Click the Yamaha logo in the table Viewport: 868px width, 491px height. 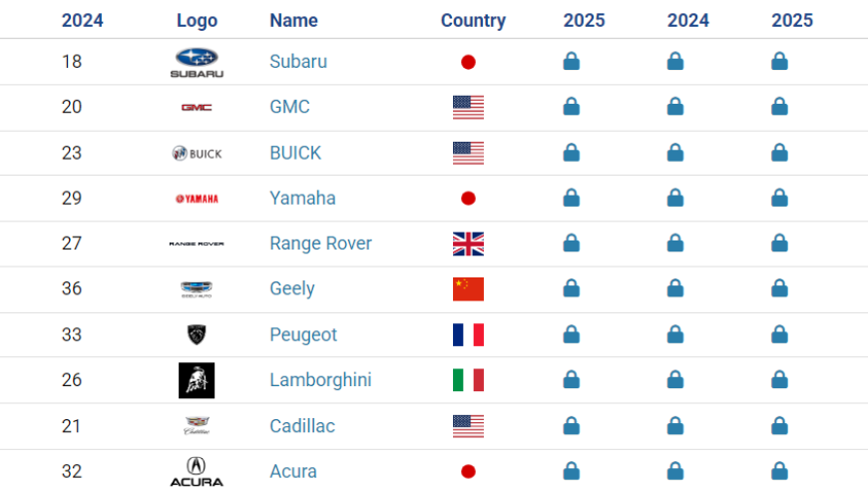pos(197,199)
